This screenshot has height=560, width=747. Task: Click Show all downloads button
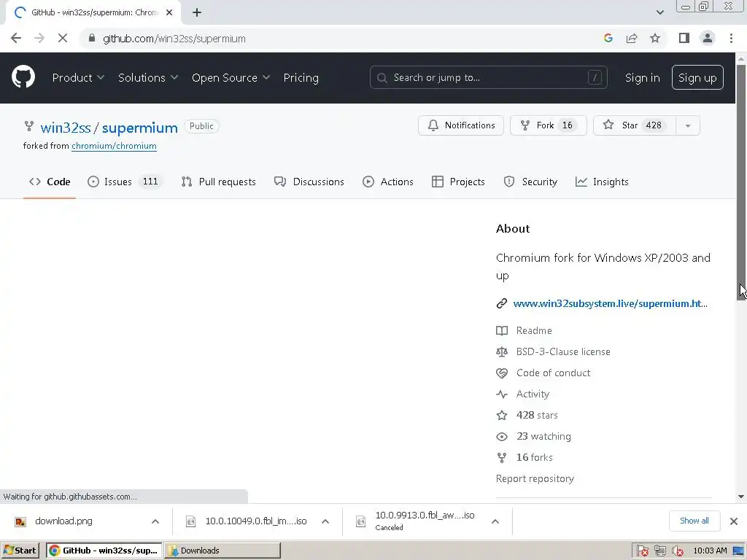694,521
